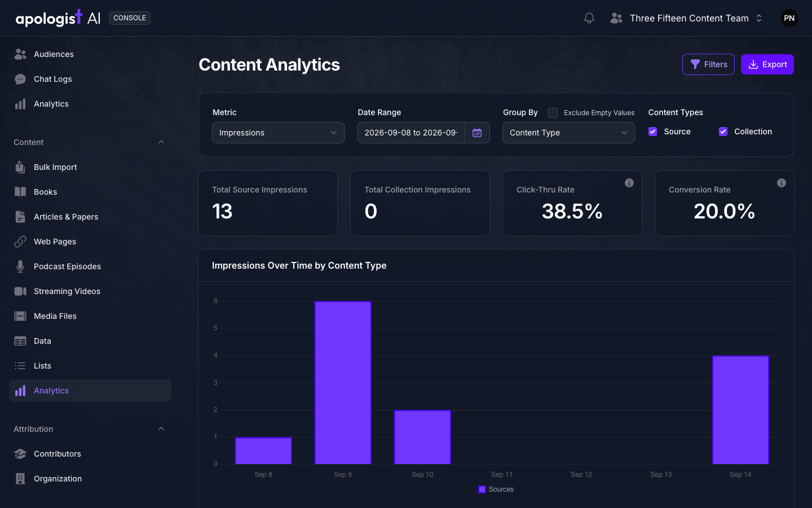Click the Bulk Import upload icon
This screenshot has height=508, width=812.
(20, 167)
